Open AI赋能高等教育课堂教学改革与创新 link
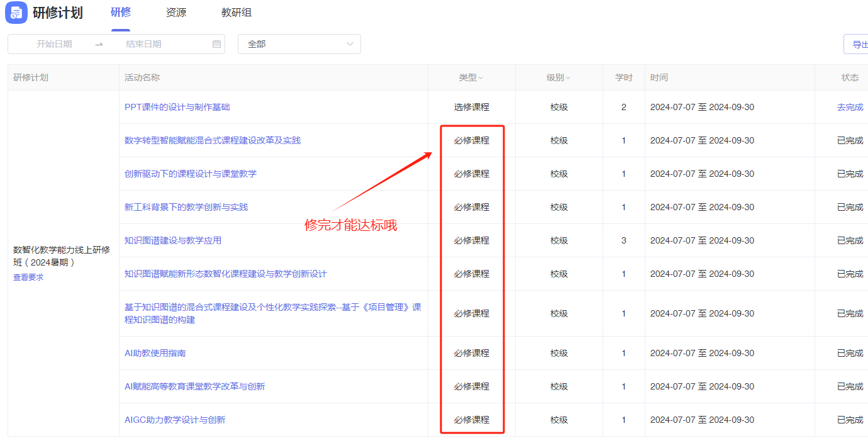Screen dimensions: 868x448 pos(195,386)
